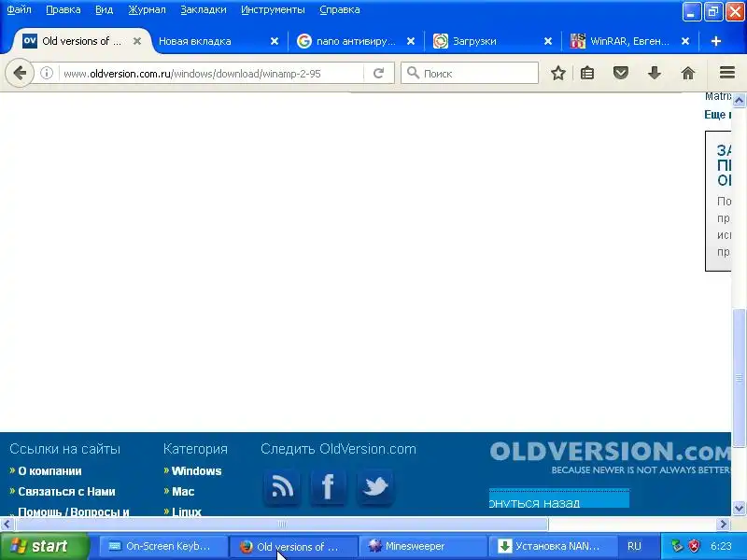Switch to Minesweeper in taskbar

[422, 546]
